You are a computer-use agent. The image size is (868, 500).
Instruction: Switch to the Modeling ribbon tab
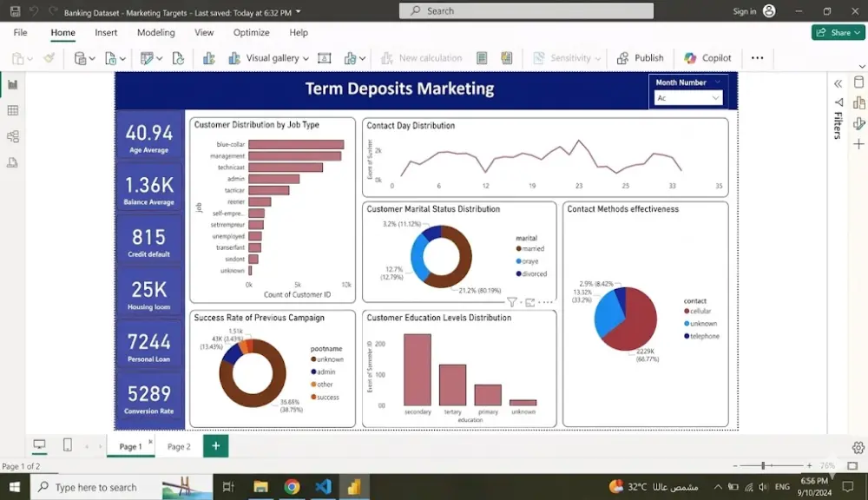pyautogui.click(x=155, y=32)
